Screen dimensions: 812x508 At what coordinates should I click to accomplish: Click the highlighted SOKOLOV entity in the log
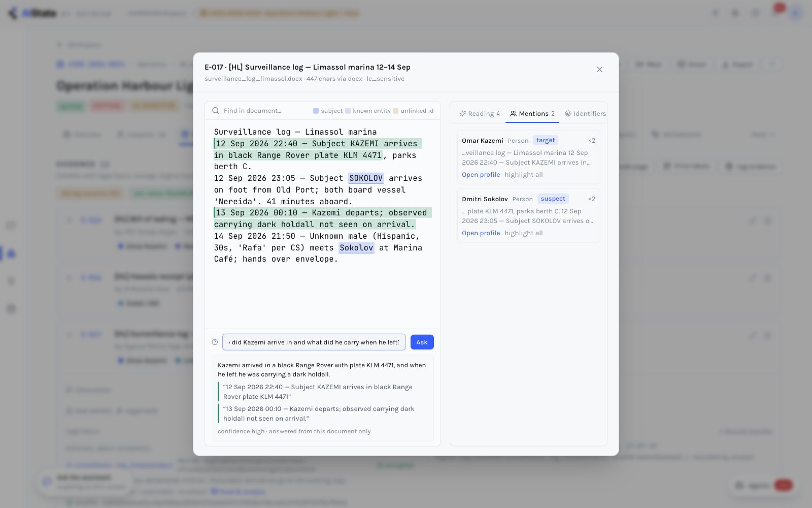(366, 178)
